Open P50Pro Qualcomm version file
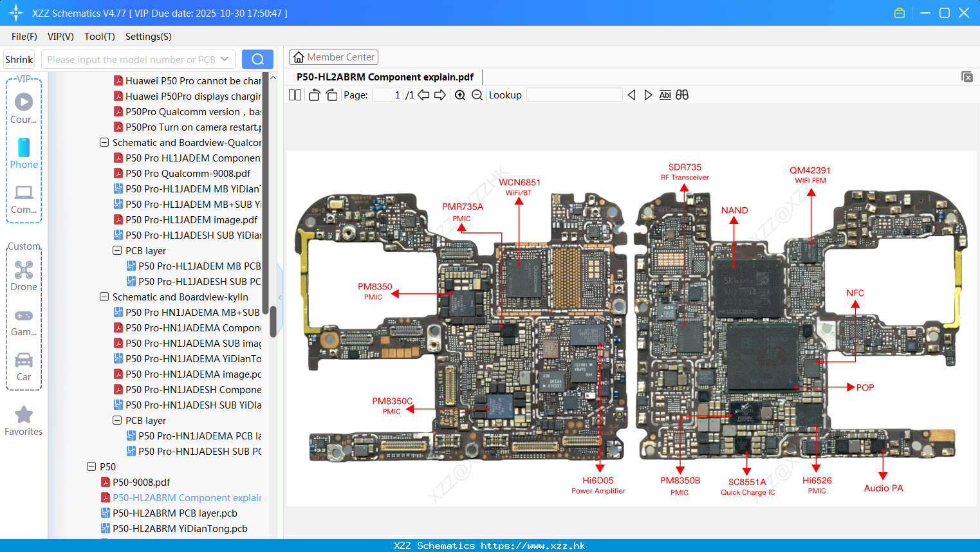980x552 pixels. pyautogui.click(x=187, y=112)
